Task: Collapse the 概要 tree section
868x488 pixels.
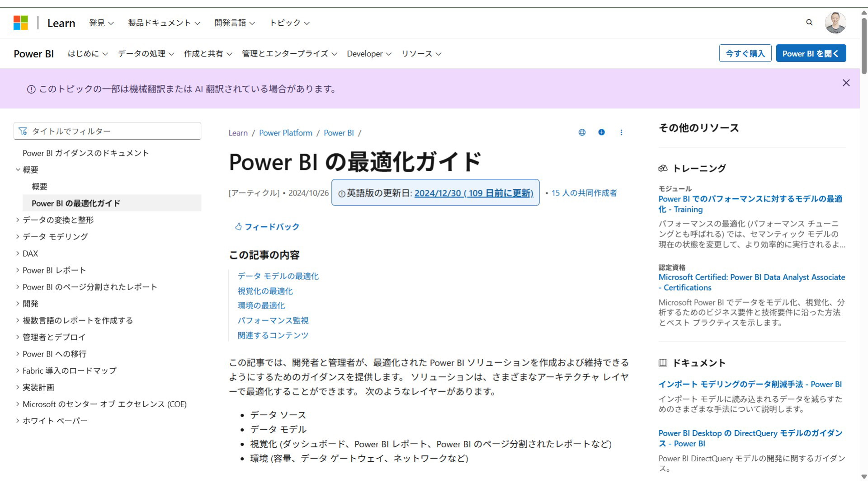Action: [x=18, y=170]
